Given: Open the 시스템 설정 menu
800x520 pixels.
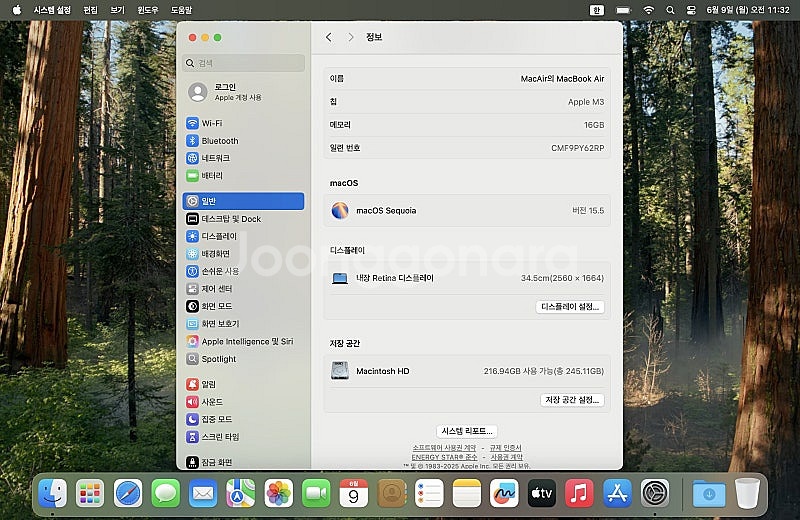Looking at the screenshot, I should tap(52, 10).
